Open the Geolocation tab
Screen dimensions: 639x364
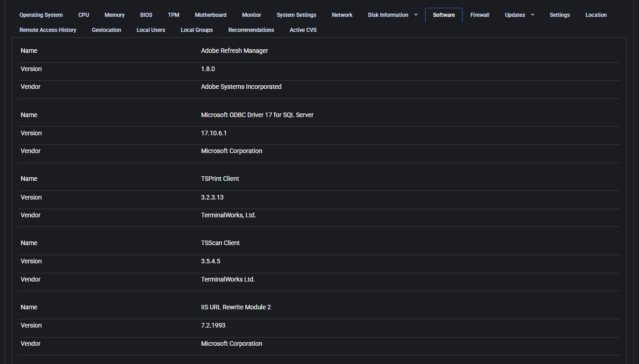pyautogui.click(x=106, y=30)
